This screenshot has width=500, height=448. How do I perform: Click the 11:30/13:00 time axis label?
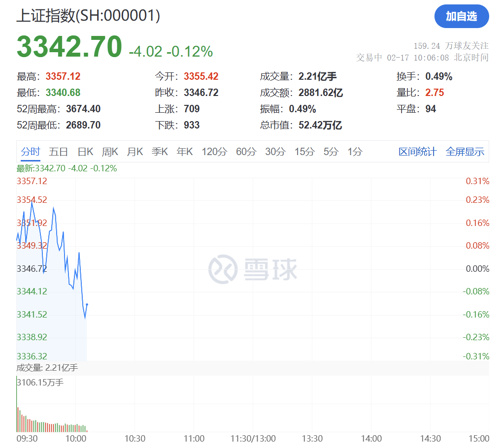click(x=253, y=439)
